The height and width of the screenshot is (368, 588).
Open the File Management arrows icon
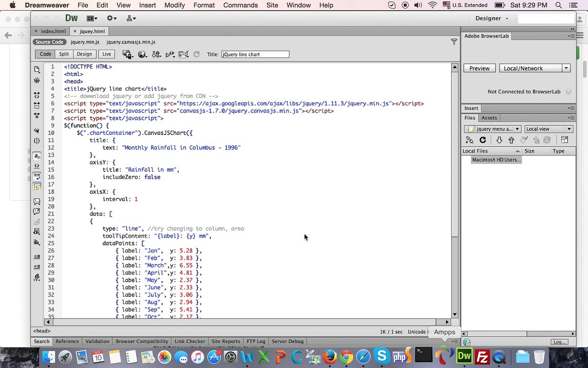(156, 55)
